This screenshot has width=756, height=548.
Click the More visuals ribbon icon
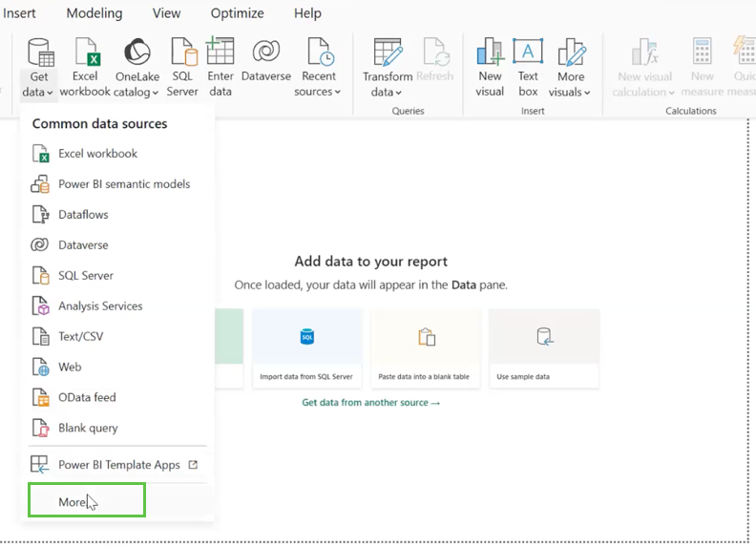click(x=572, y=53)
